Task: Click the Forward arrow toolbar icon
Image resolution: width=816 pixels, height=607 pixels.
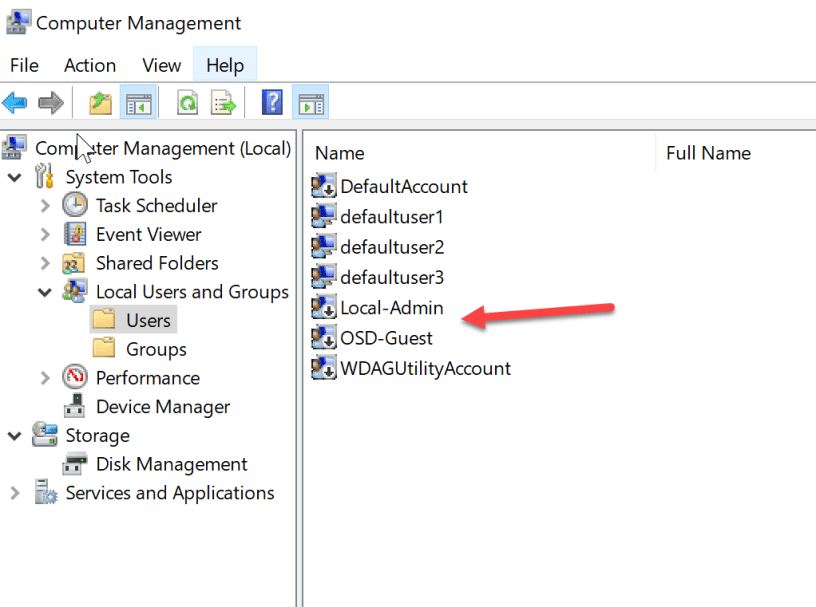Action: (50, 102)
